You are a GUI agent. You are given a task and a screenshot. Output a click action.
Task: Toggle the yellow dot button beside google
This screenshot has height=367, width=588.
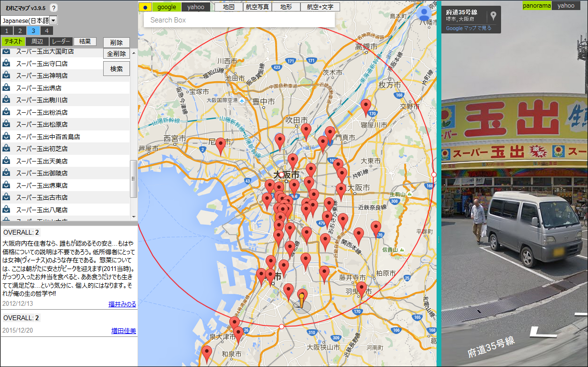[145, 7]
